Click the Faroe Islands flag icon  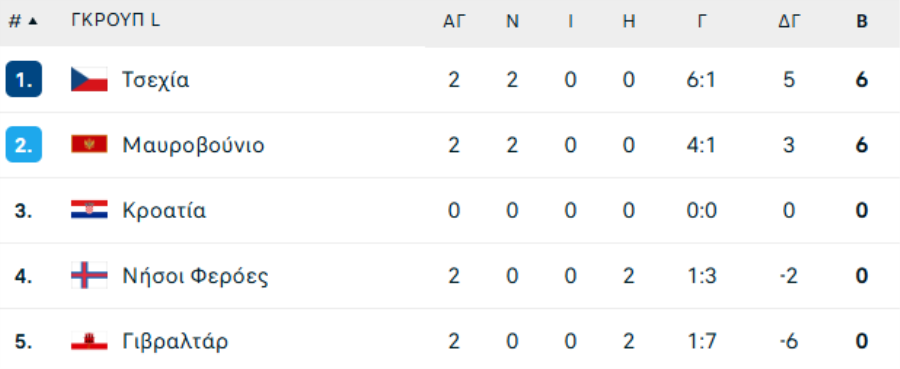coord(89,275)
